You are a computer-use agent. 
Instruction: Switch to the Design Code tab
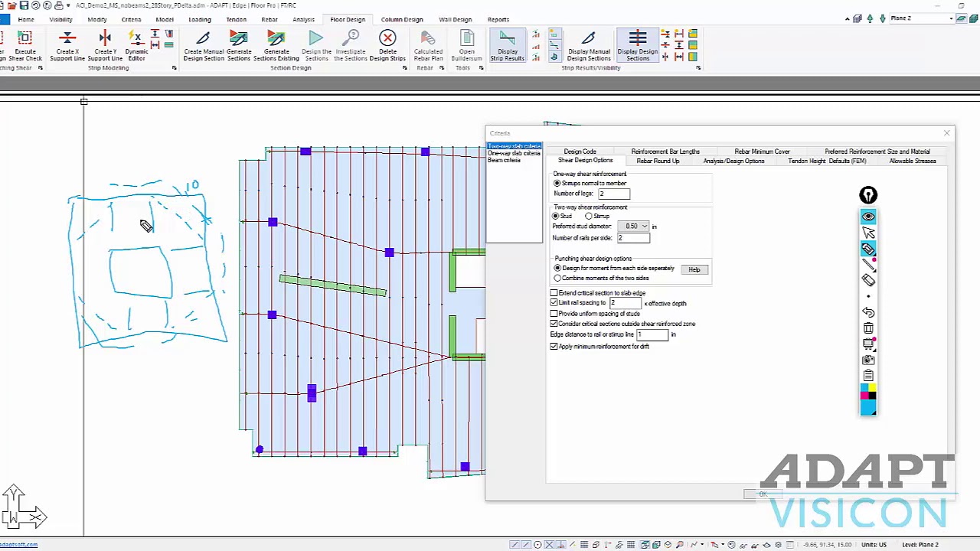pyautogui.click(x=580, y=152)
